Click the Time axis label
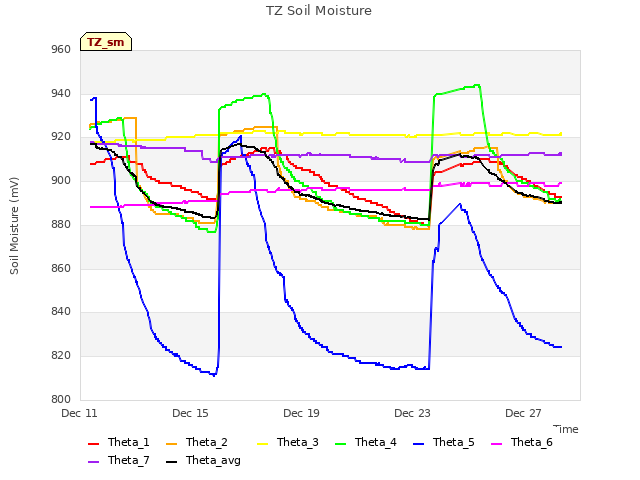The width and height of the screenshot is (640, 480). (x=566, y=429)
